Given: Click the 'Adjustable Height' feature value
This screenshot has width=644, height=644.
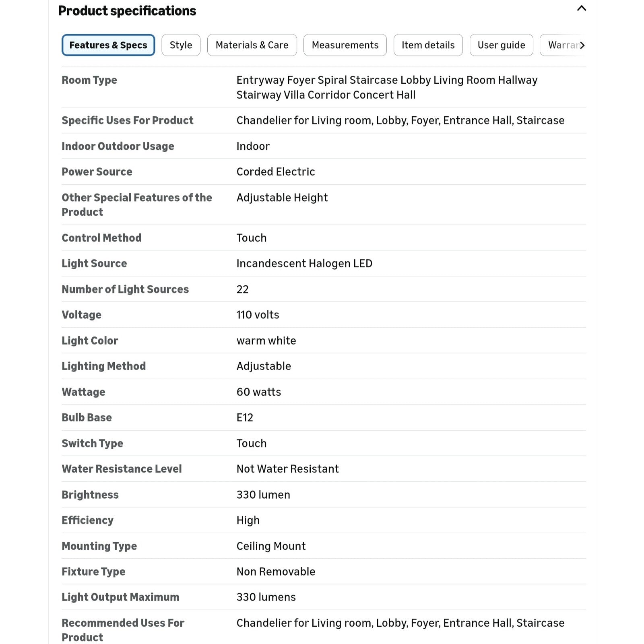Looking at the screenshot, I should coord(282,198).
